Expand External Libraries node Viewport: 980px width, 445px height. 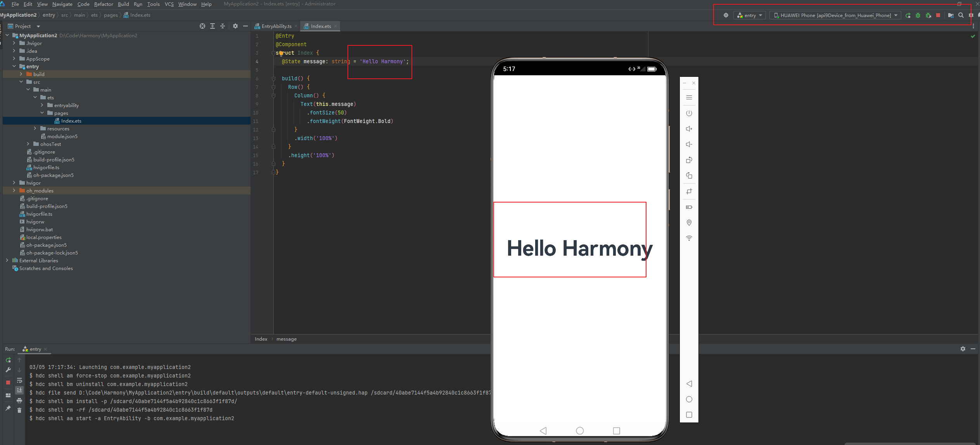point(7,260)
